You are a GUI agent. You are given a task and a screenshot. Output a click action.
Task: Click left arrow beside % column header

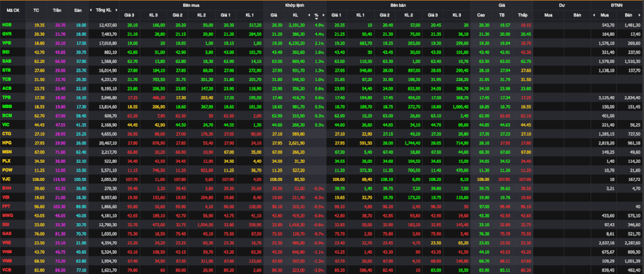coord(309,15)
